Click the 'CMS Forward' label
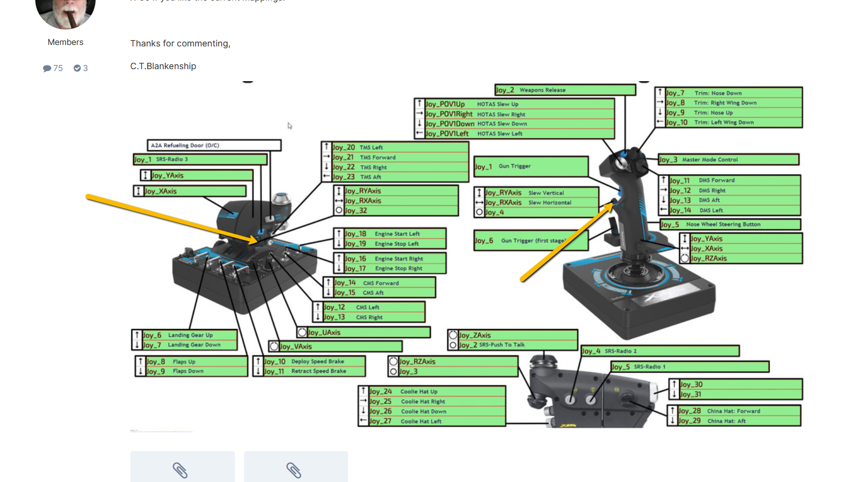This screenshot has height=482, width=868. coord(381,283)
